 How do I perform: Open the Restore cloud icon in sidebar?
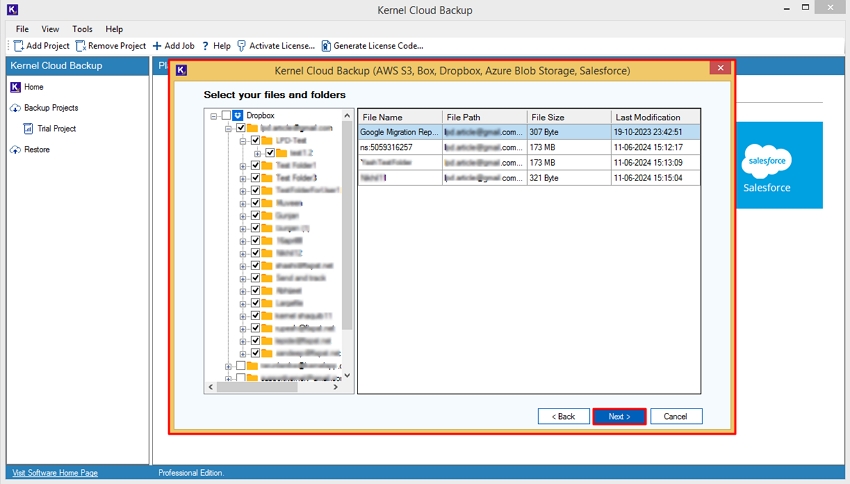coord(15,150)
